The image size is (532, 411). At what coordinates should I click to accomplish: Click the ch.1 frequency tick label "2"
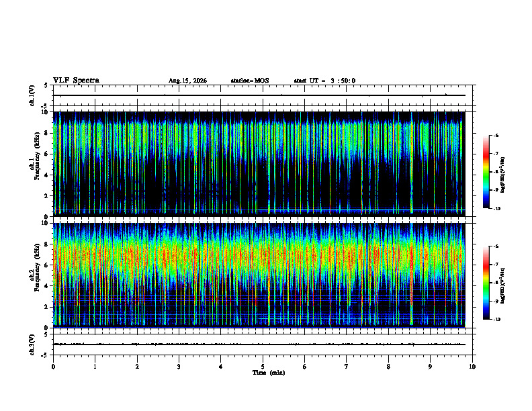coord(47,196)
